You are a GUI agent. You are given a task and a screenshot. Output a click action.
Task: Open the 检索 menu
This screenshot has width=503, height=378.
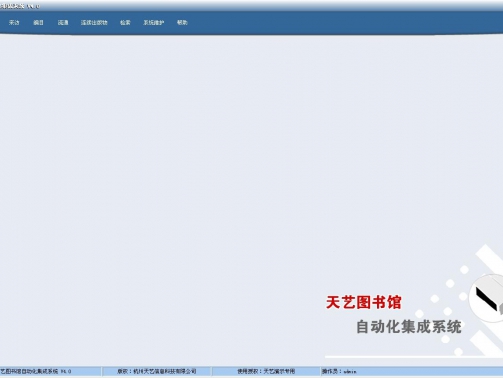[125, 23]
